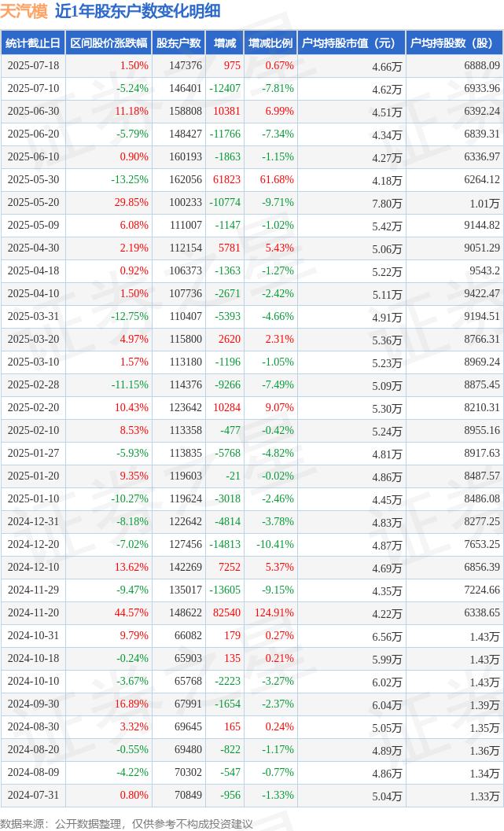The image size is (504, 831).
Task: Select the 147376 shareholder count cell
Action: click(186, 66)
